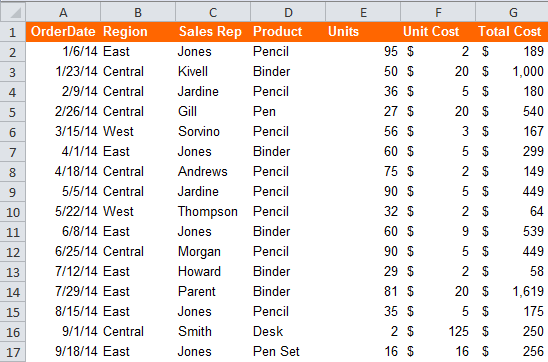The width and height of the screenshot is (548, 362).
Task: Click the Total Cost header cell
Action: click(x=512, y=32)
